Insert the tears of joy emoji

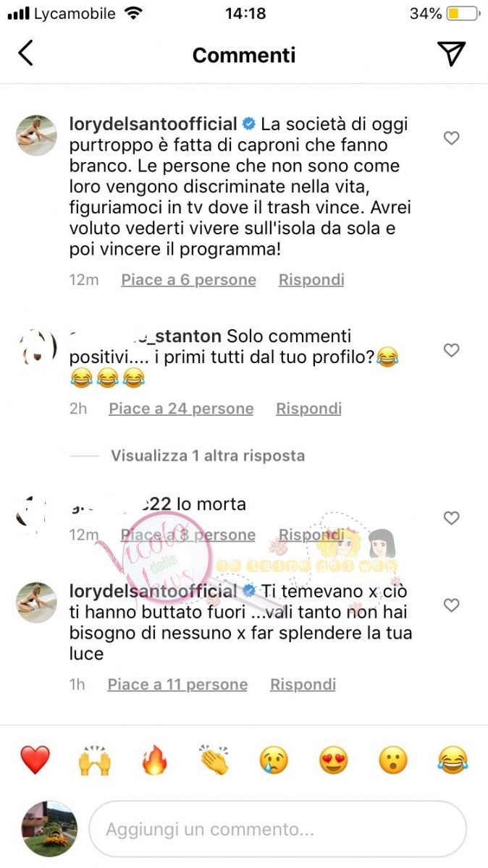tap(453, 760)
